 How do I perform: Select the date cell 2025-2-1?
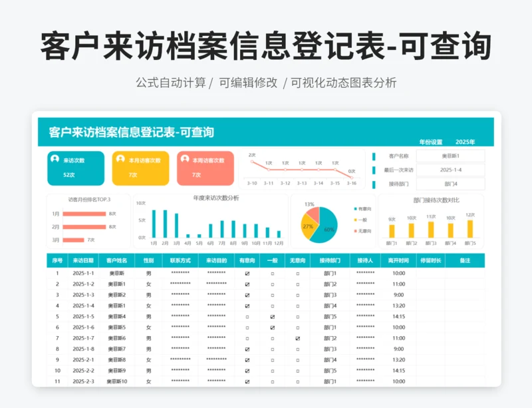[x=83, y=360]
